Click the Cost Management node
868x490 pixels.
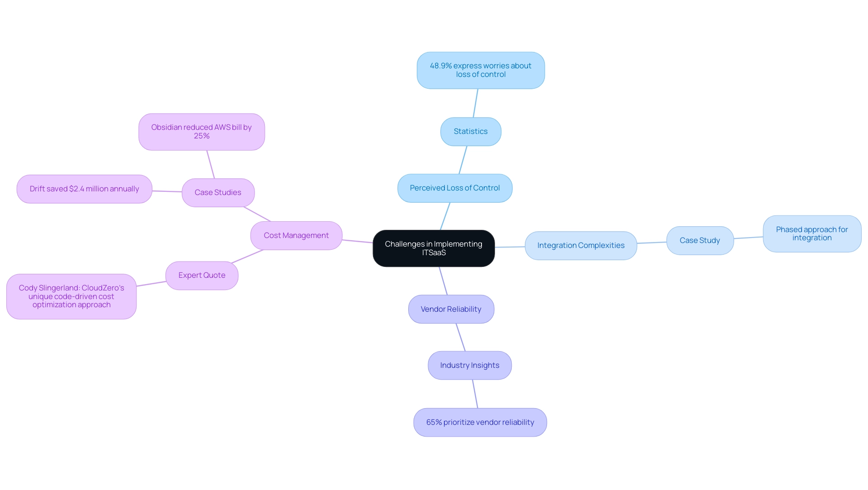click(x=295, y=234)
